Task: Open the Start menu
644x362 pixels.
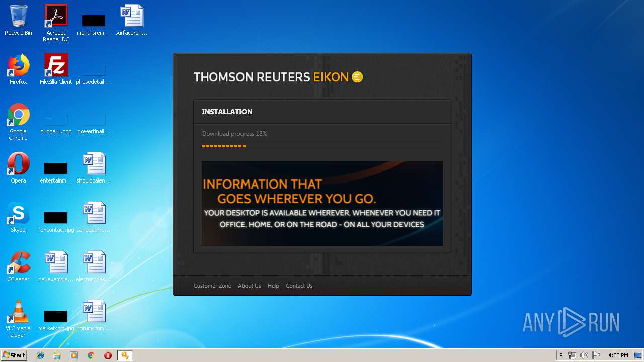Action: tap(14, 355)
